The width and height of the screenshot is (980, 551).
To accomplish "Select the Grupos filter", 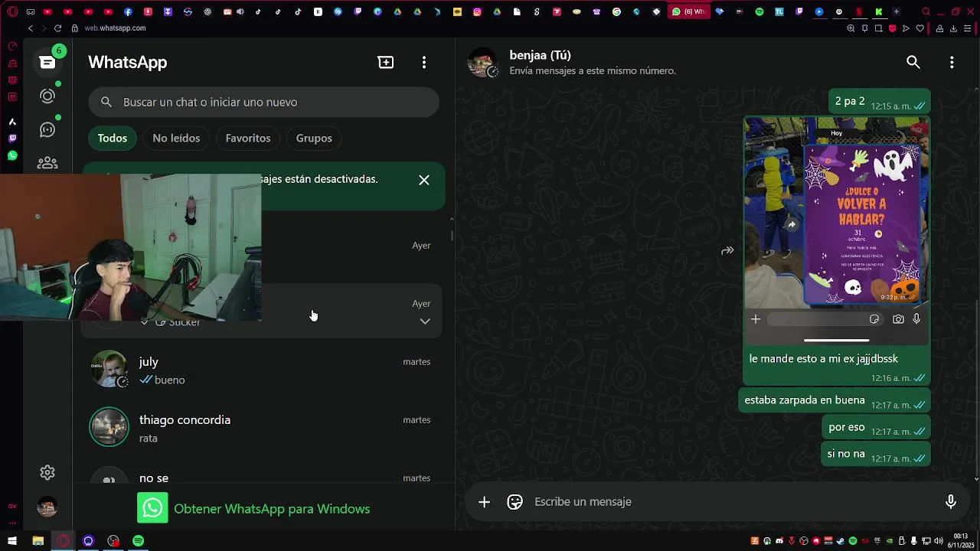I will [x=314, y=138].
